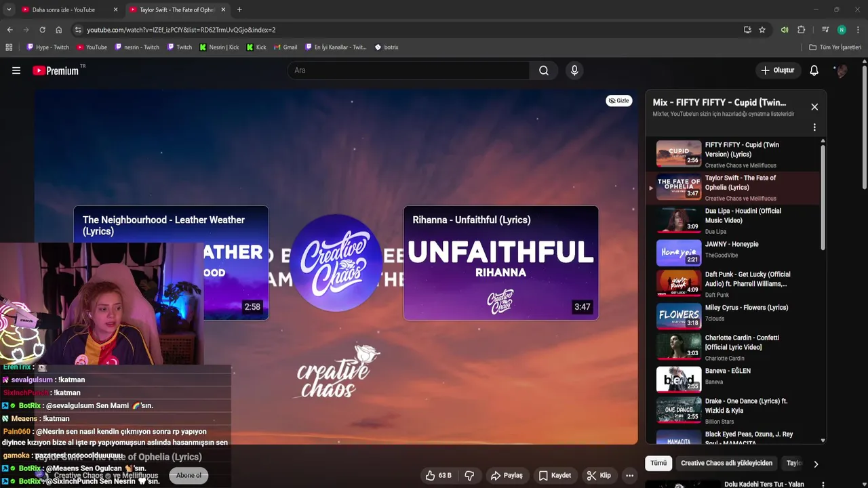
Task: Select the Tümü filter chip
Action: pyautogui.click(x=658, y=464)
